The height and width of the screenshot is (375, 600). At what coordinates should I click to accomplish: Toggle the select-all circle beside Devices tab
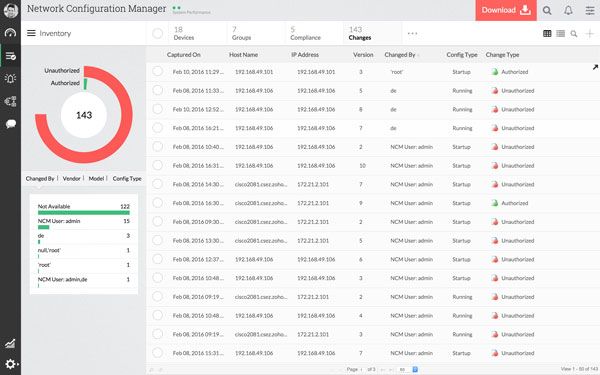coord(157,33)
